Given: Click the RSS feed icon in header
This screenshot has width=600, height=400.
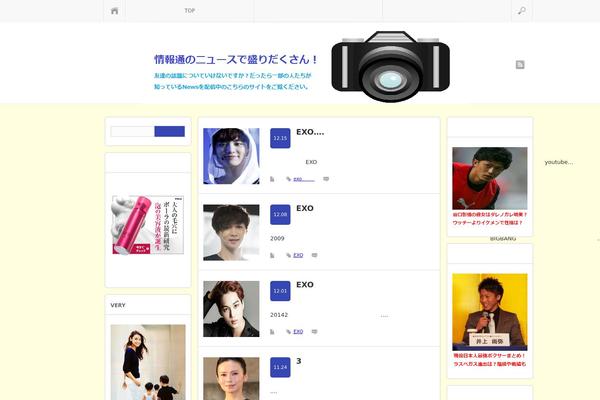Looking at the screenshot, I should coord(520,65).
